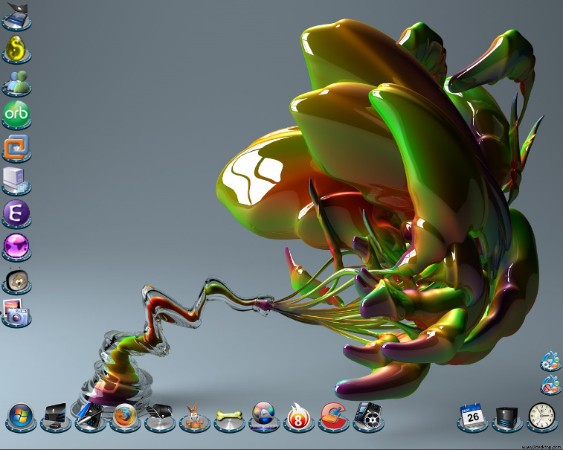Open the purple E circle icon
The height and width of the screenshot is (450, 563).
[x=16, y=214]
